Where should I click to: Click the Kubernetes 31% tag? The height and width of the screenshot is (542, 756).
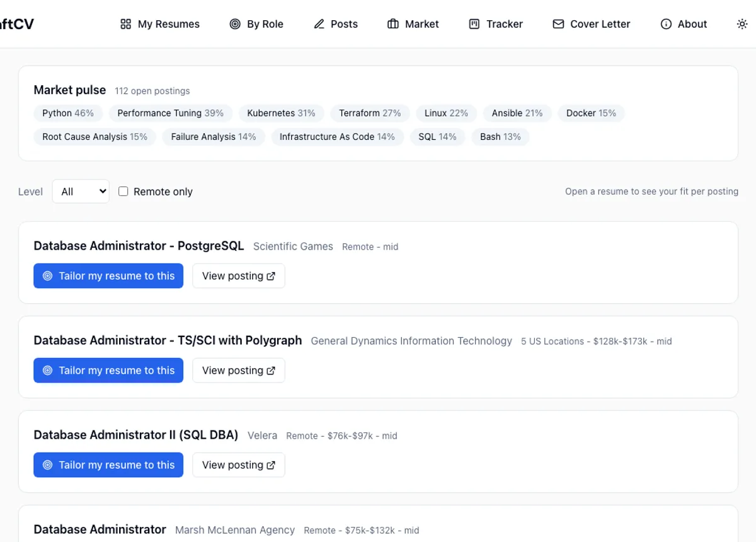click(x=282, y=113)
